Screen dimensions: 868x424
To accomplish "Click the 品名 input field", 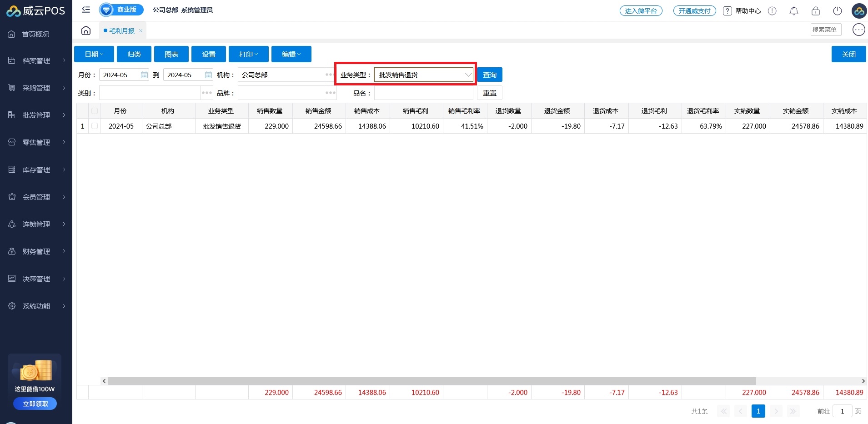I will click(x=423, y=93).
